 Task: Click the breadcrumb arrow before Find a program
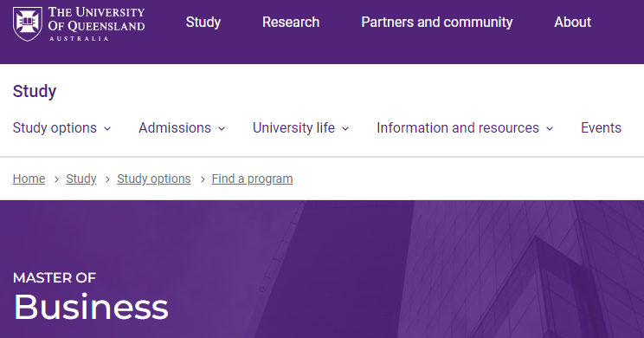point(203,179)
